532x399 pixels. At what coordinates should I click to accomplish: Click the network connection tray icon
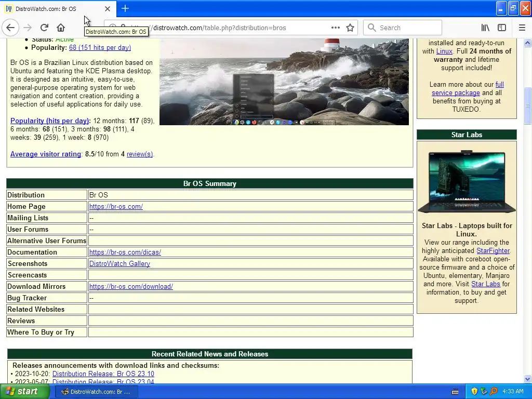[484, 391]
